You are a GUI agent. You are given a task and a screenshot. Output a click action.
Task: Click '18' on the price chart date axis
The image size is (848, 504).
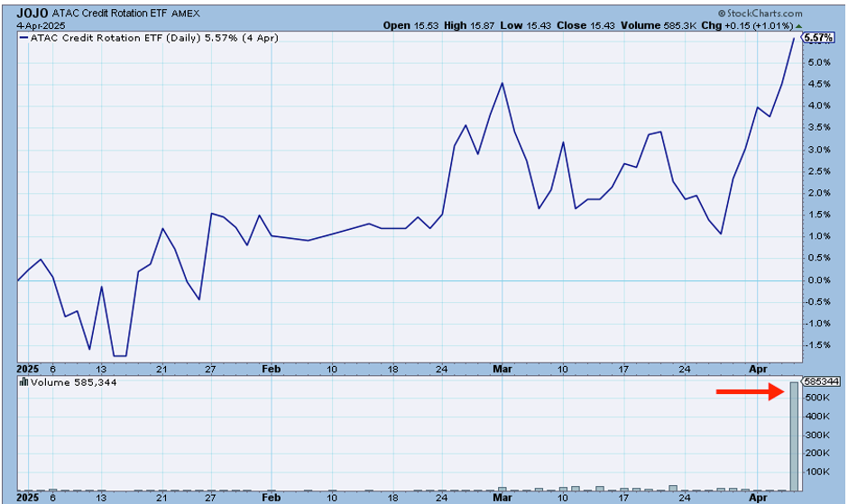click(x=393, y=370)
